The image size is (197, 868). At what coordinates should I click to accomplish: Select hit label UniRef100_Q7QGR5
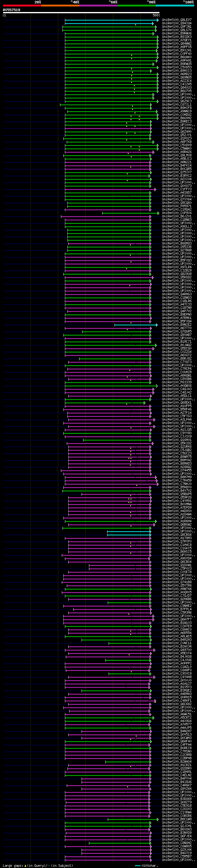pos(176,332)
